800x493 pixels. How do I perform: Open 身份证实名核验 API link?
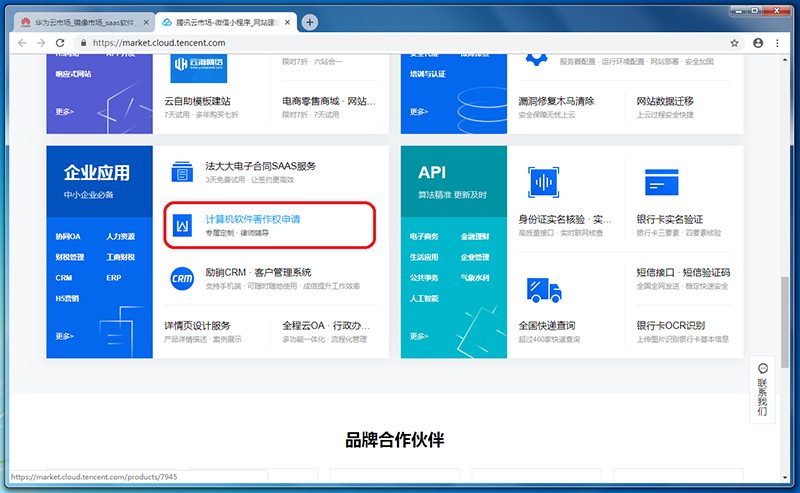pyautogui.click(x=565, y=219)
